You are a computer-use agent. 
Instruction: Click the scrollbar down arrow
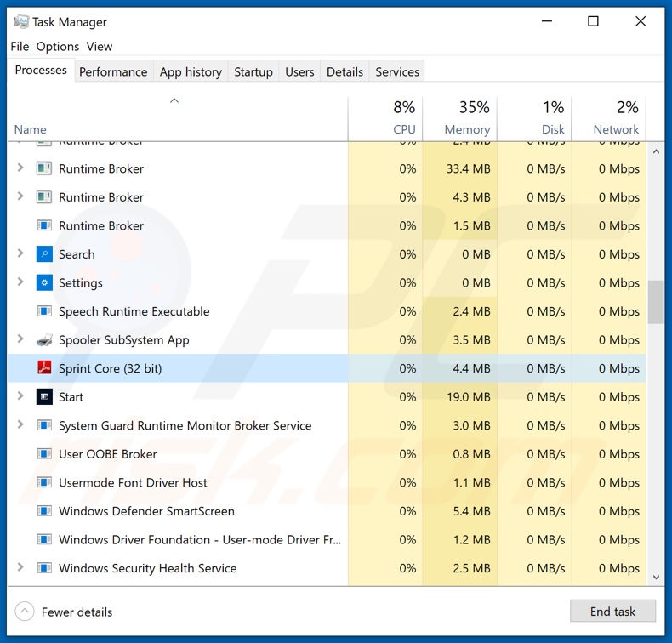(x=656, y=577)
